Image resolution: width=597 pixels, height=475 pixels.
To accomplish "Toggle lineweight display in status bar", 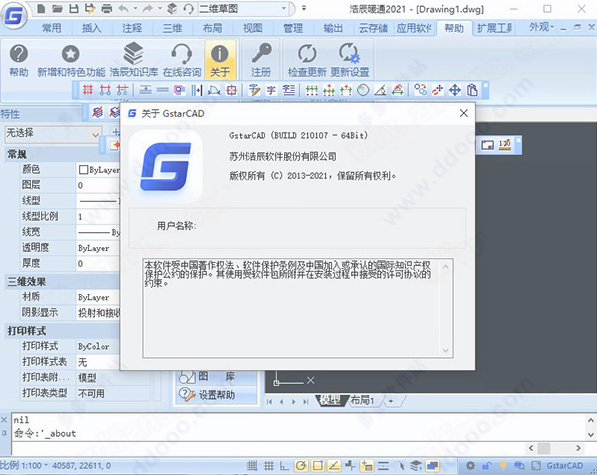I will coord(383,465).
